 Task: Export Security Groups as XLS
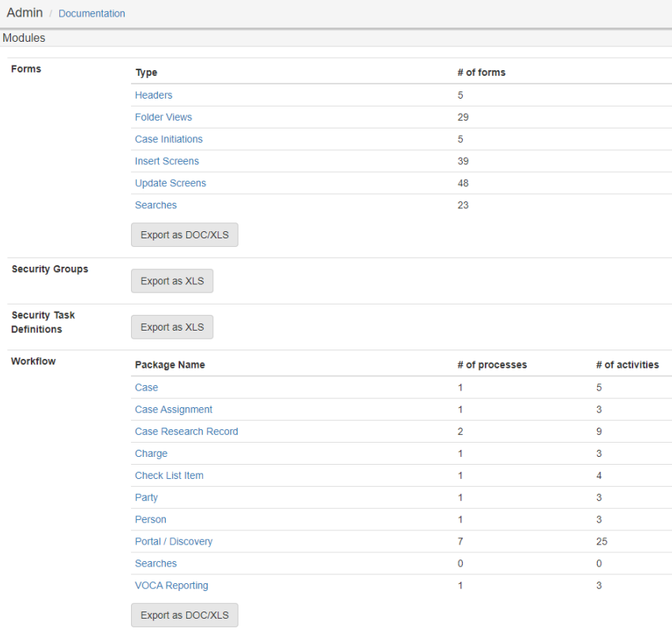click(x=172, y=281)
